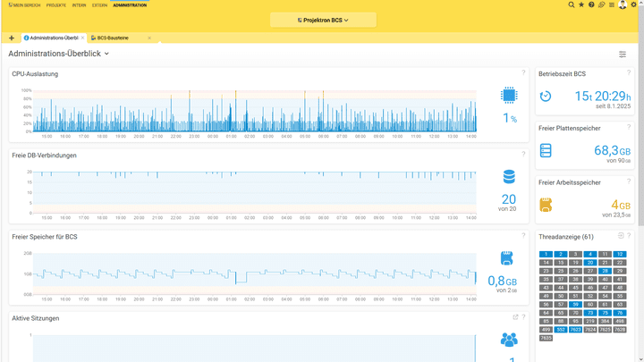Screen dimensions: 644x362
Task: Open the settings gear in top bar
Action: tap(634, 5)
